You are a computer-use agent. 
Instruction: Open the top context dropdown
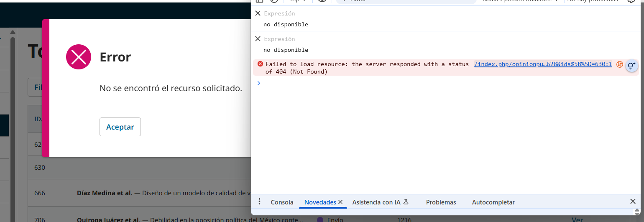point(298,1)
